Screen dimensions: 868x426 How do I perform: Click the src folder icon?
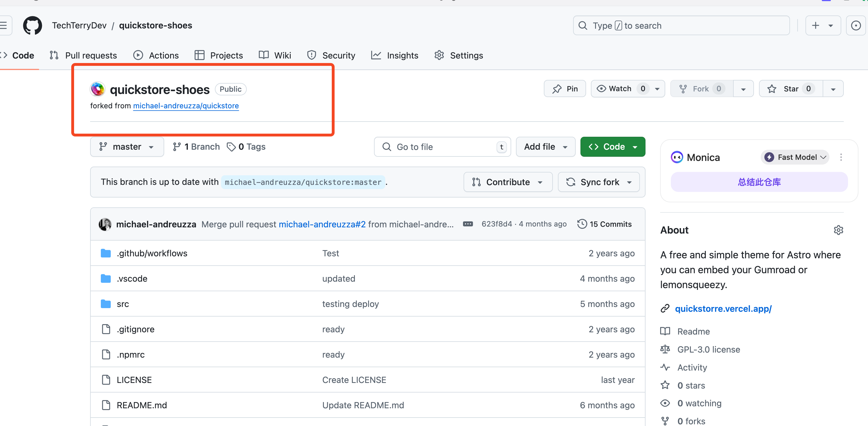(x=106, y=304)
